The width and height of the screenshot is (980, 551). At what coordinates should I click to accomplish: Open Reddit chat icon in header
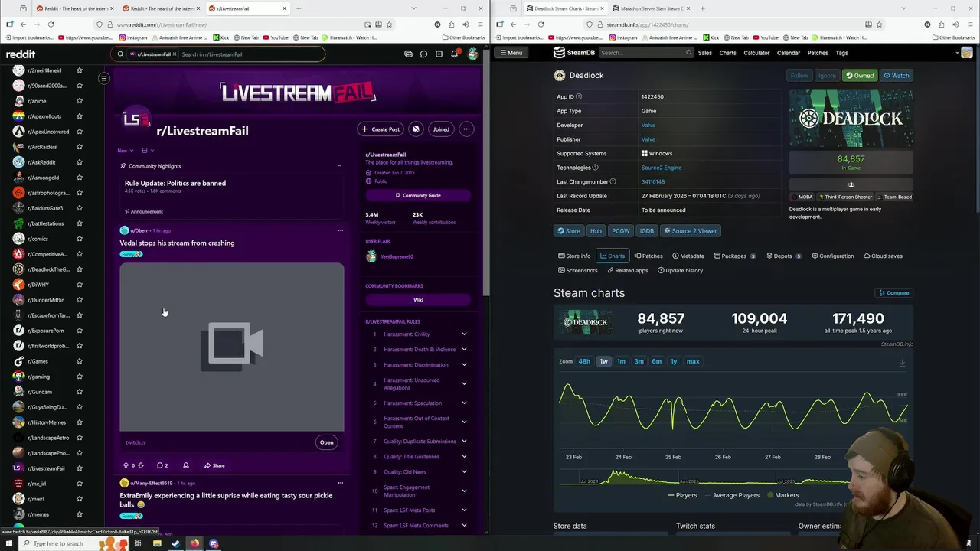click(x=423, y=54)
